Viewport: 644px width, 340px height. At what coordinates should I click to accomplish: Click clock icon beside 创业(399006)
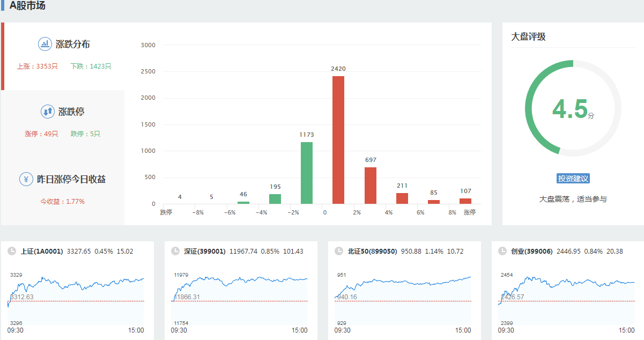[502, 251]
